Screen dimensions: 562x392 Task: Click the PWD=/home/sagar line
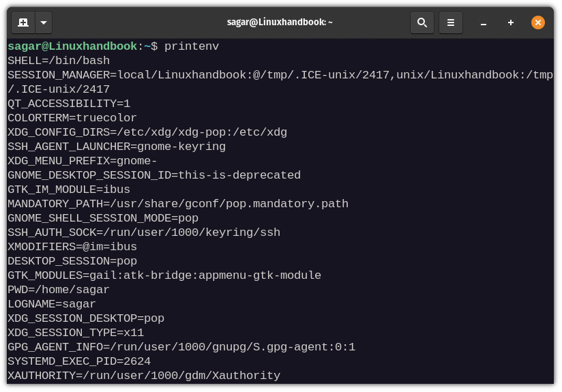(59, 290)
